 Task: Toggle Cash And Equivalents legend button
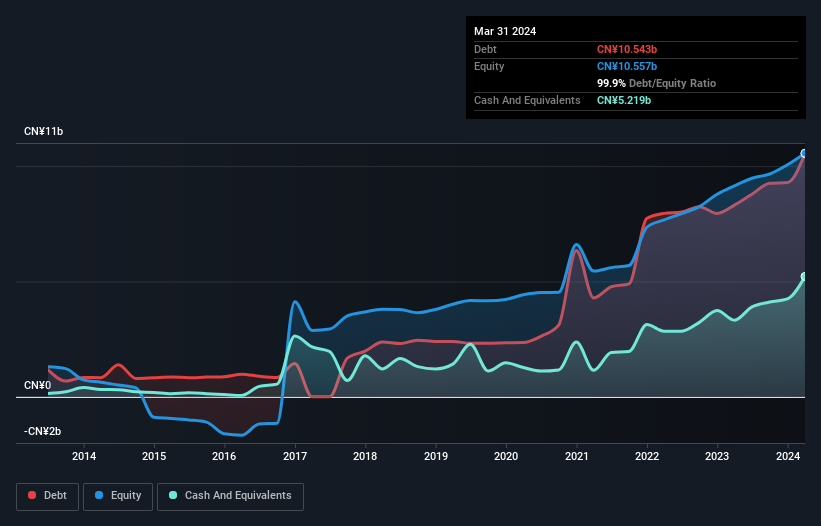(x=230, y=496)
